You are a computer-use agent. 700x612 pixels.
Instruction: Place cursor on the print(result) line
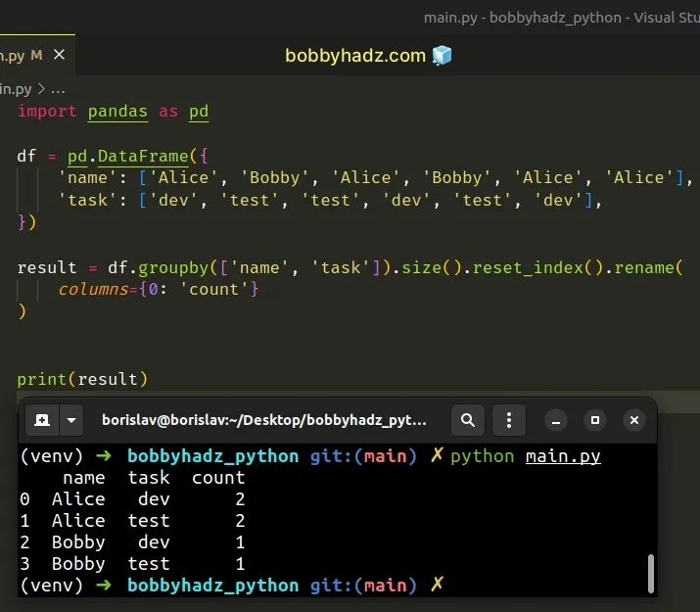coord(83,379)
